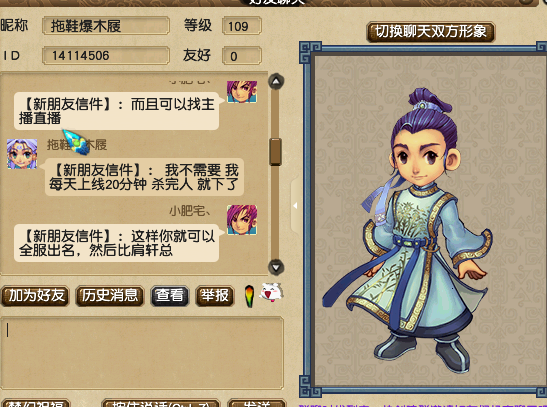Click the message text input box
Image resolution: width=547 pixels, height=407 pixels.
(x=142, y=353)
